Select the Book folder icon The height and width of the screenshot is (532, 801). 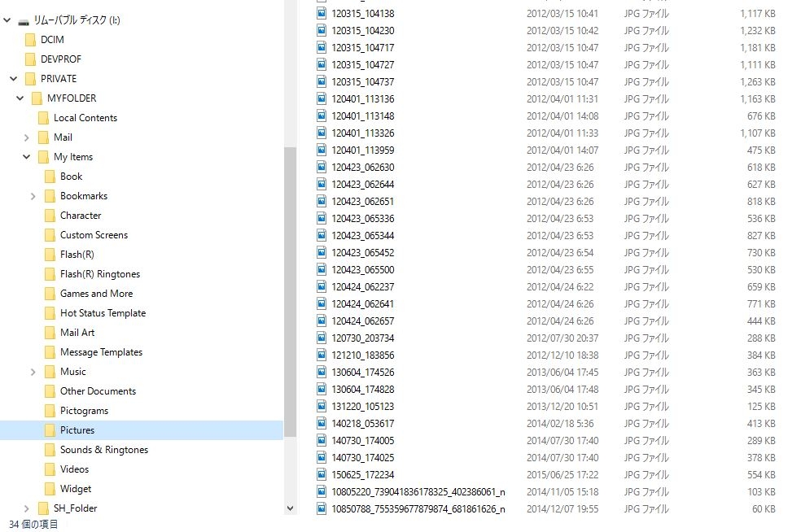[x=50, y=177]
